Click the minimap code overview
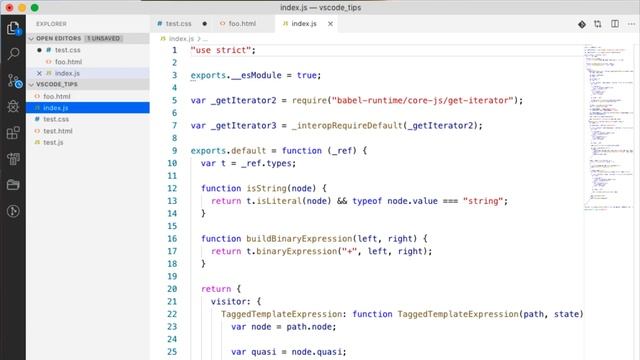The height and width of the screenshot is (360, 640). coord(609,127)
